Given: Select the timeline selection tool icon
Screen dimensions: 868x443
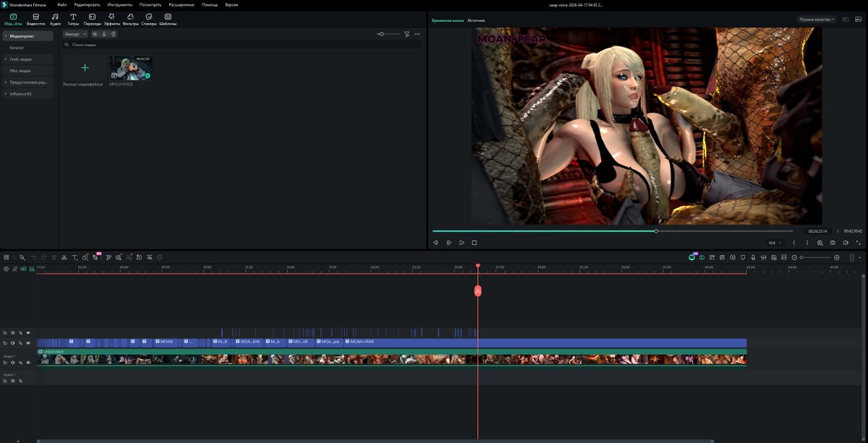Looking at the screenshot, I should tap(22, 257).
